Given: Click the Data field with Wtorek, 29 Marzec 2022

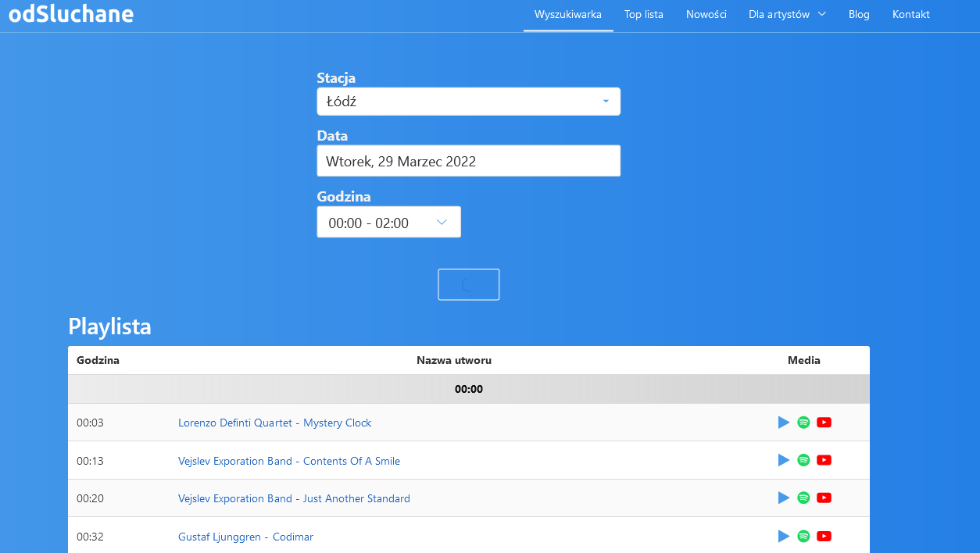Looking at the screenshot, I should click(x=468, y=161).
